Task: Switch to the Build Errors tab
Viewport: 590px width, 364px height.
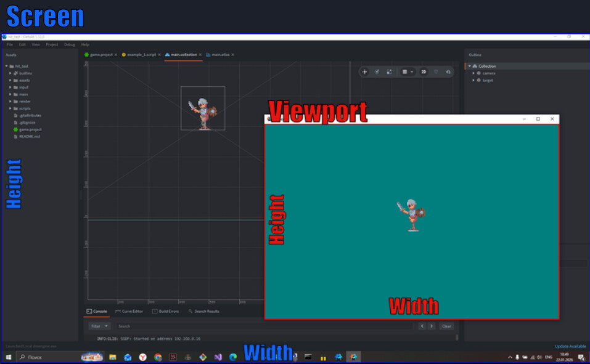Action: click(165, 312)
